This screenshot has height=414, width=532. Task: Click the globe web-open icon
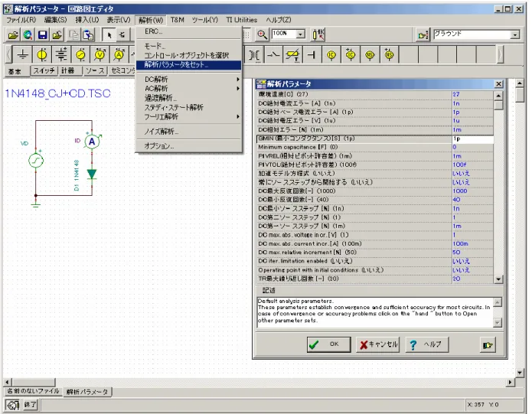28,34
